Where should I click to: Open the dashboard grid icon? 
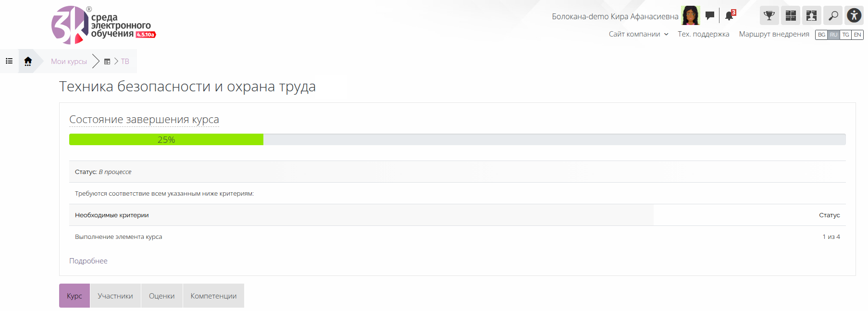[791, 15]
